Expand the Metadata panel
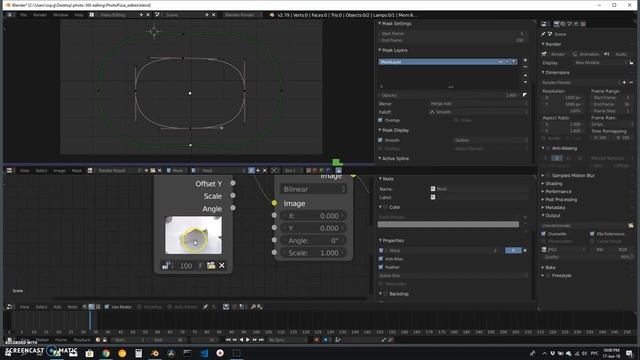640x360 pixels. [543, 208]
